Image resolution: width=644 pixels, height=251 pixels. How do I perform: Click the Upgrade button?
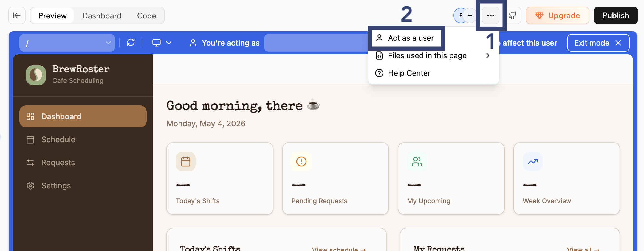tap(557, 15)
